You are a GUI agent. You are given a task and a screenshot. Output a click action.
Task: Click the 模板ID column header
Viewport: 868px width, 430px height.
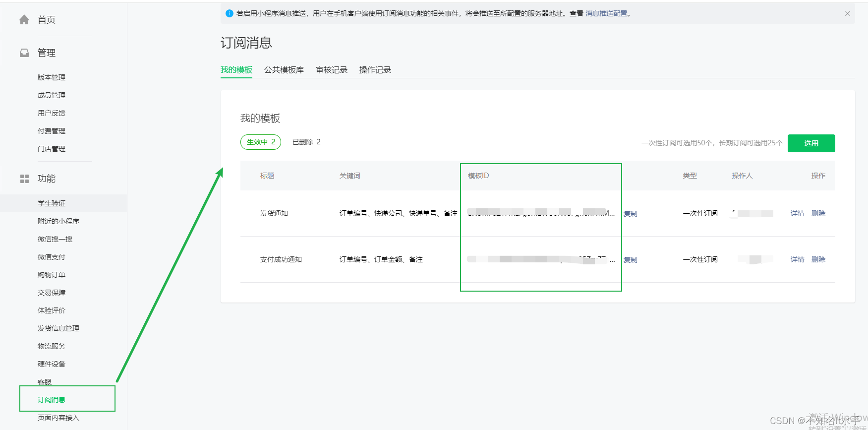pyautogui.click(x=478, y=176)
